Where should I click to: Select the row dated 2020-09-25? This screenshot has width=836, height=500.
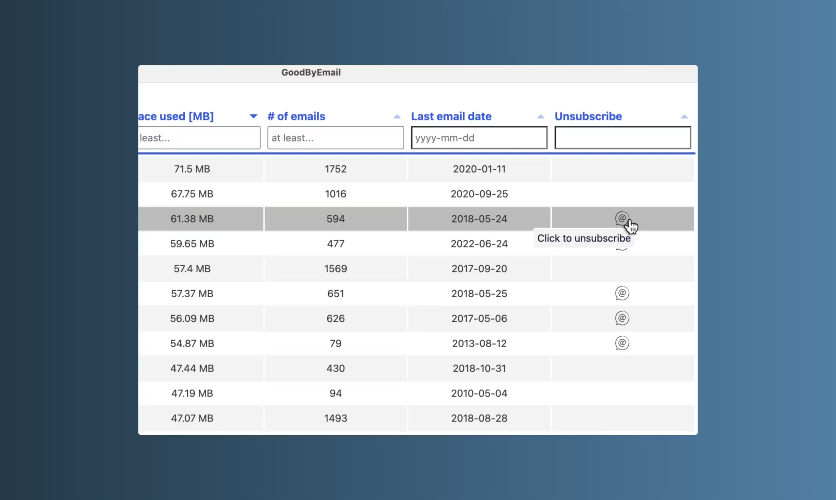[x=478, y=194]
